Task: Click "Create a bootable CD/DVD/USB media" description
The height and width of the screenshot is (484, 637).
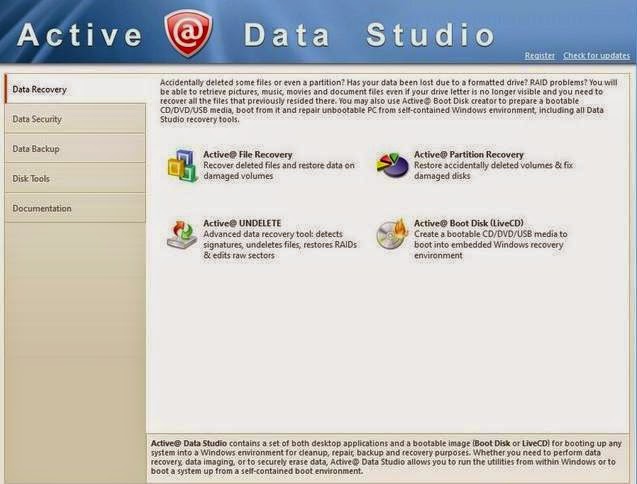Action: [x=490, y=245]
